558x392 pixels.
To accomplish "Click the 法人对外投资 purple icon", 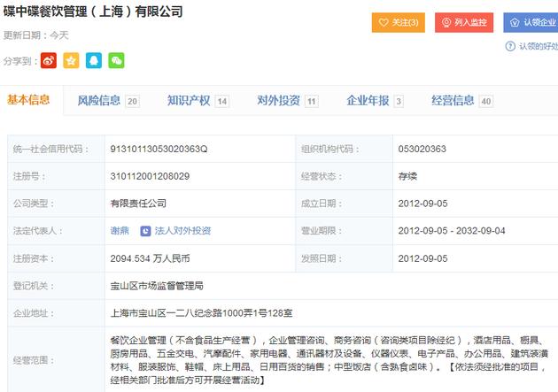I will pyautogui.click(x=145, y=231).
